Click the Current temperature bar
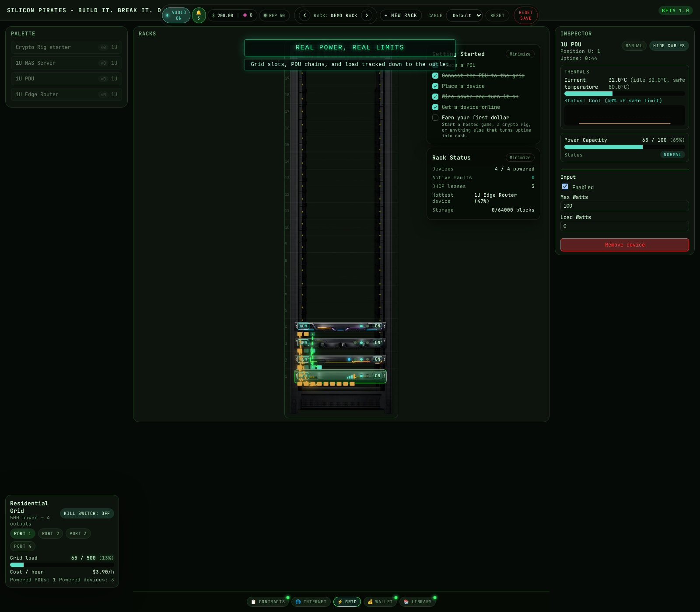Screen dimensions: 700x612 (625, 94)
